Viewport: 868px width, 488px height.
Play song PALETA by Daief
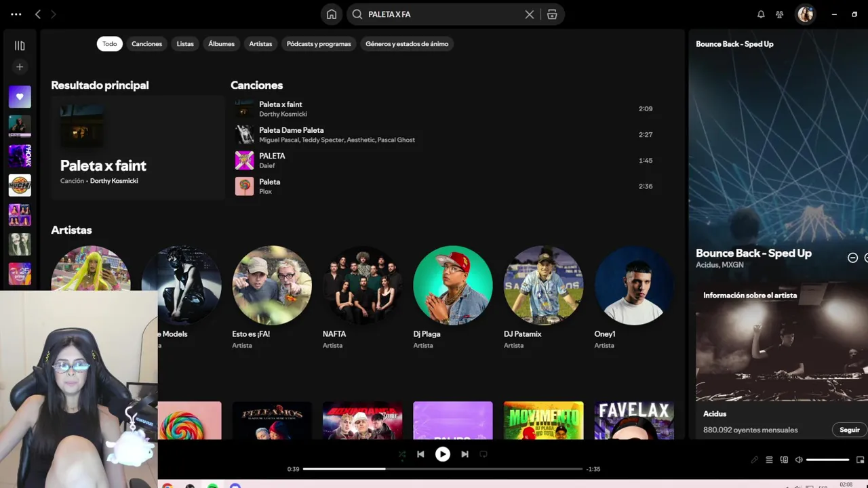[x=444, y=161]
